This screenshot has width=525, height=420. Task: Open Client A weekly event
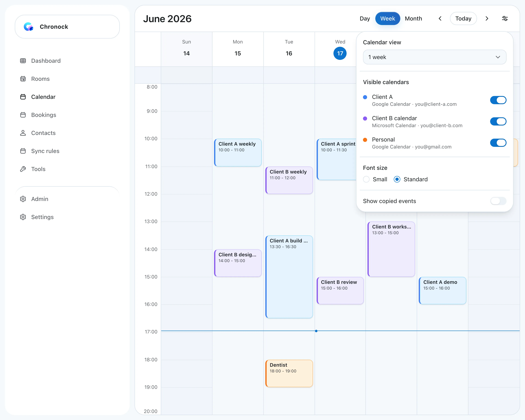238,152
